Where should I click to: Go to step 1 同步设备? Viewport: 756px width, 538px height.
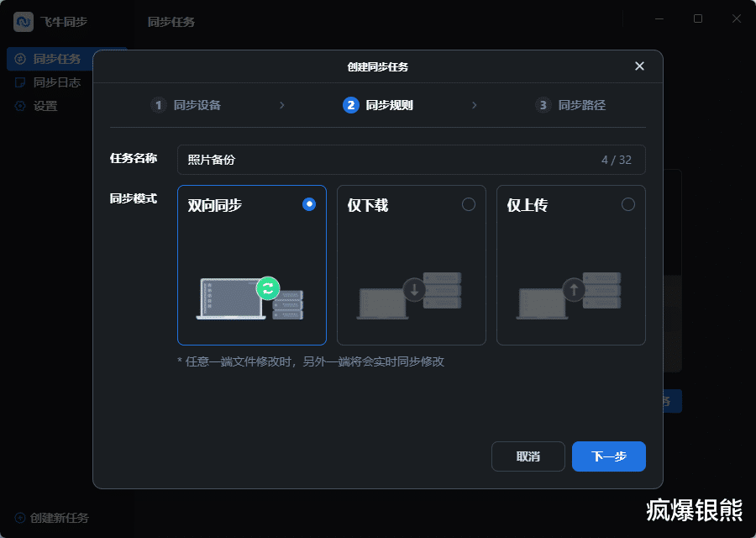point(186,105)
